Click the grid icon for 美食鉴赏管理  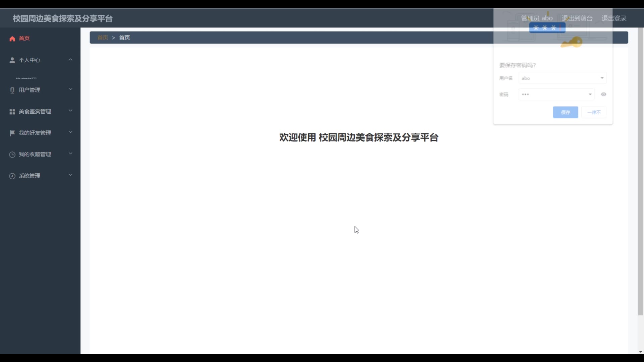click(12, 112)
